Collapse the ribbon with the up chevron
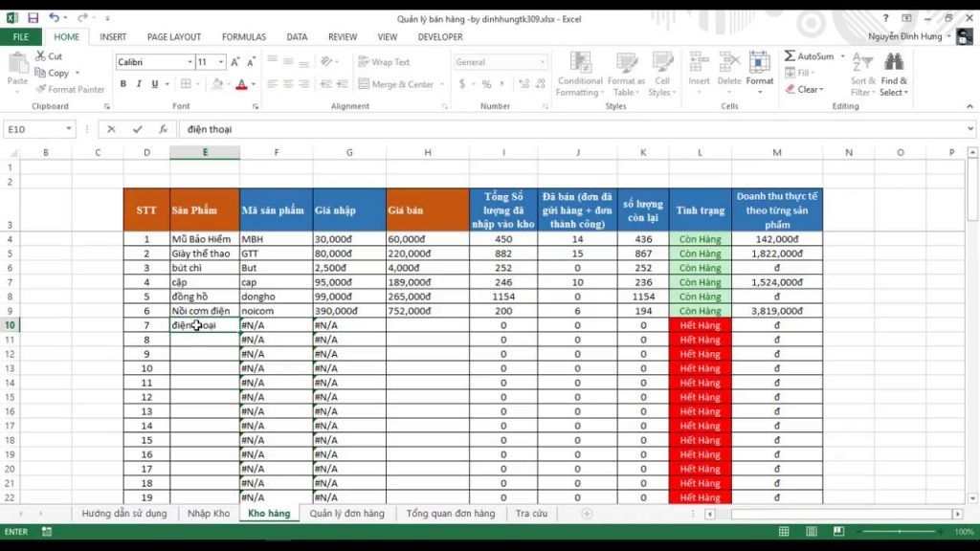Image resolution: width=980 pixels, height=551 pixels. [x=969, y=107]
